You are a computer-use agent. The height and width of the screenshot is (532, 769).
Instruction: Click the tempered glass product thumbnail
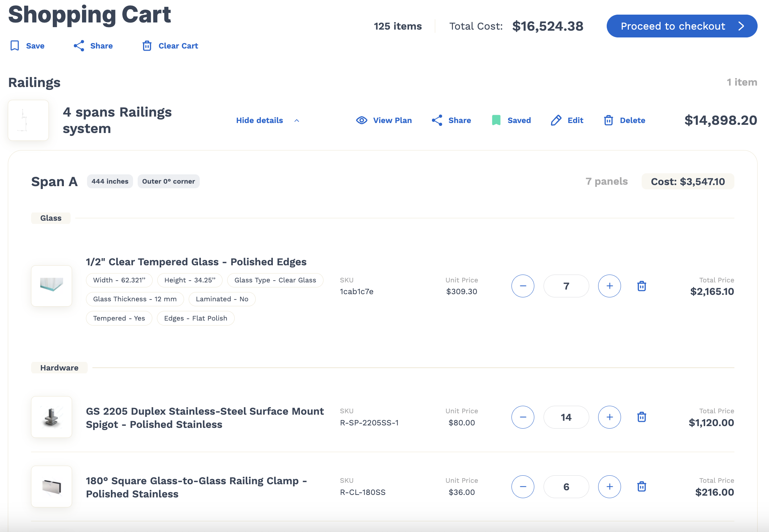click(52, 286)
